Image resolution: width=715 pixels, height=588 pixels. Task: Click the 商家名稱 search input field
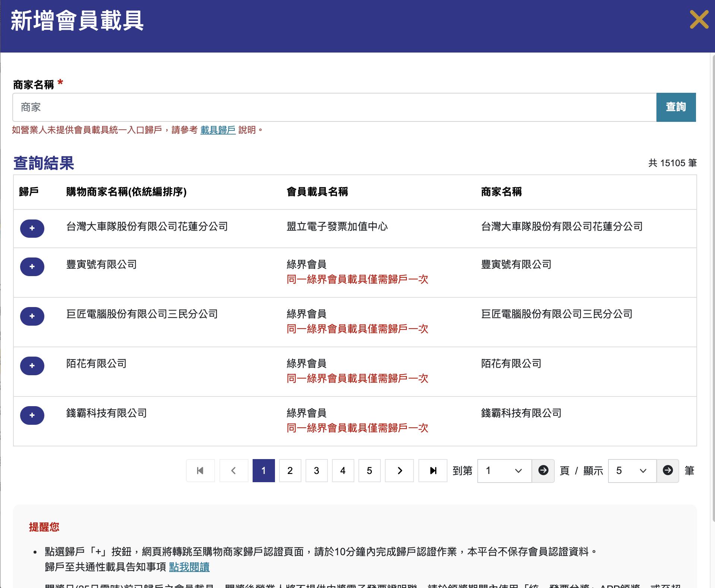pos(334,107)
